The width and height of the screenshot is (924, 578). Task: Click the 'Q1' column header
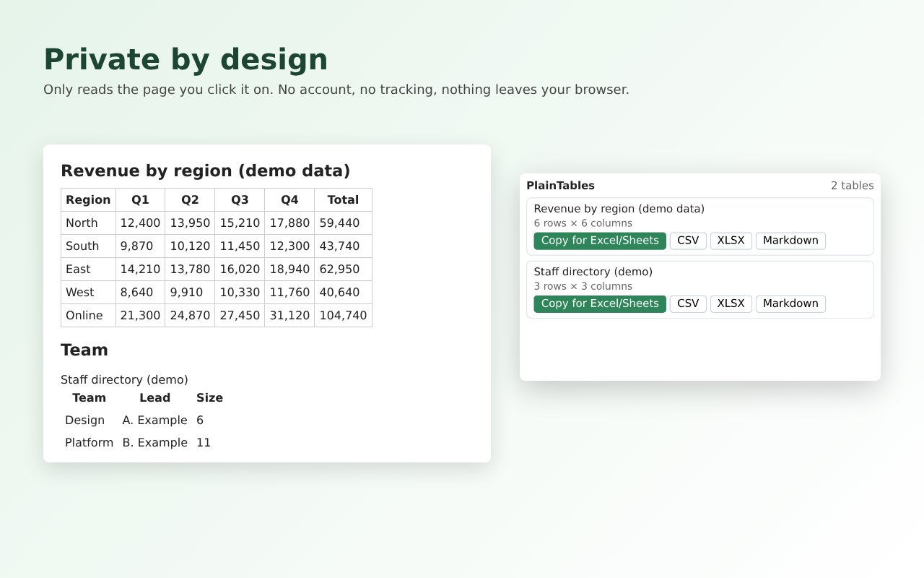click(140, 200)
